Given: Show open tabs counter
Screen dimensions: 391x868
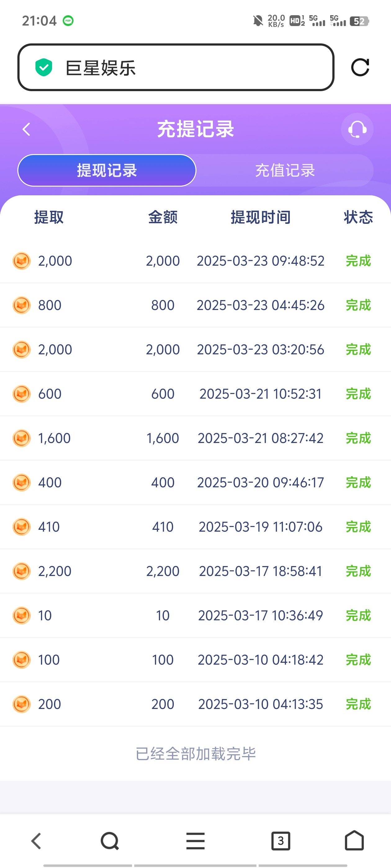Looking at the screenshot, I should (x=281, y=841).
